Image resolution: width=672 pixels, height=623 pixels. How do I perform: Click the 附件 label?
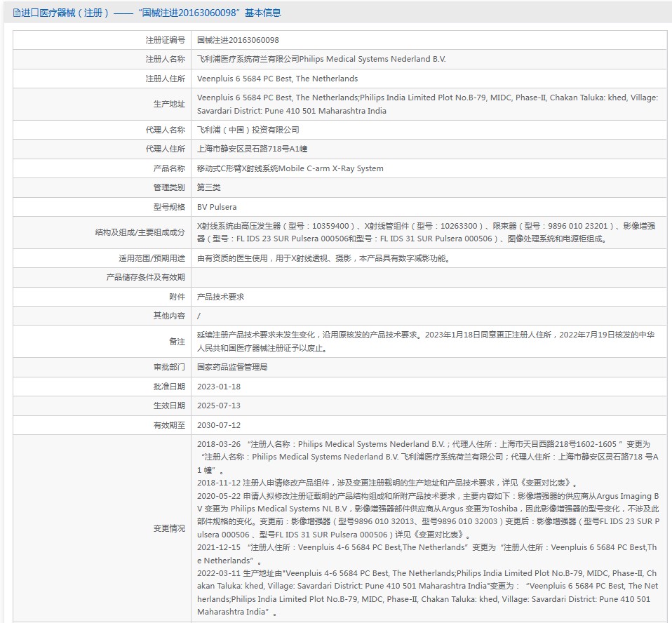coord(177,297)
